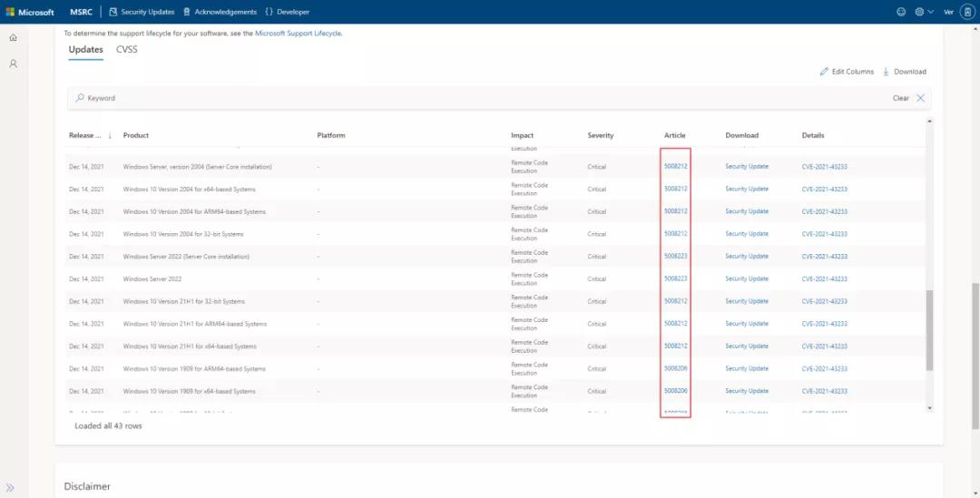This screenshot has width=980, height=498.
Task: Click the Edit Columns pencil button
Action: 847,72
